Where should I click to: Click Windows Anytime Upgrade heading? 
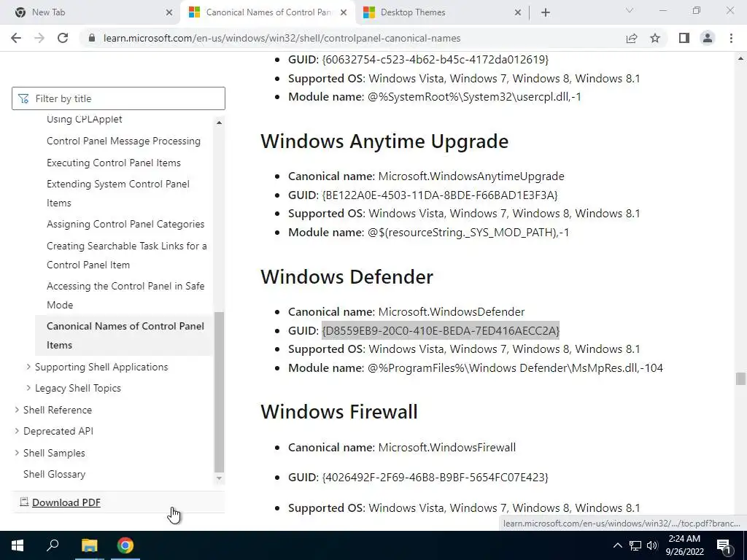point(384,141)
